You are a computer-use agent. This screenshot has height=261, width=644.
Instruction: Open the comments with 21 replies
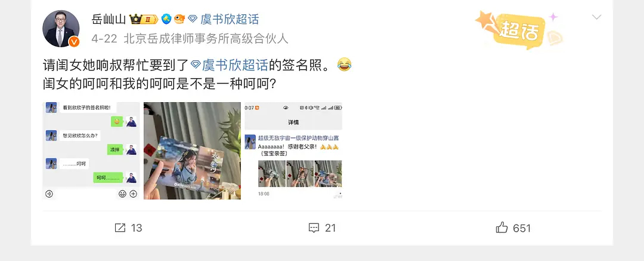pyautogui.click(x=322, y=228)
